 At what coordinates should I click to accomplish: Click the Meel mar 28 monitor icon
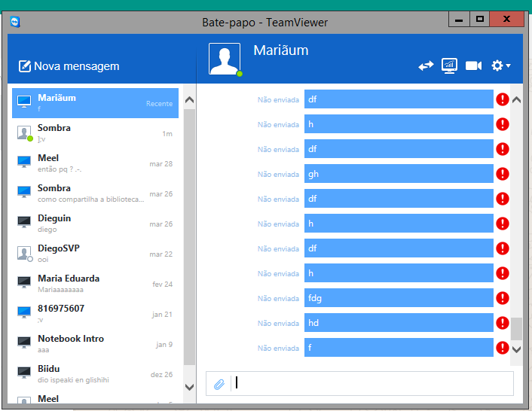pyautogui.click(x=24, y=162)
